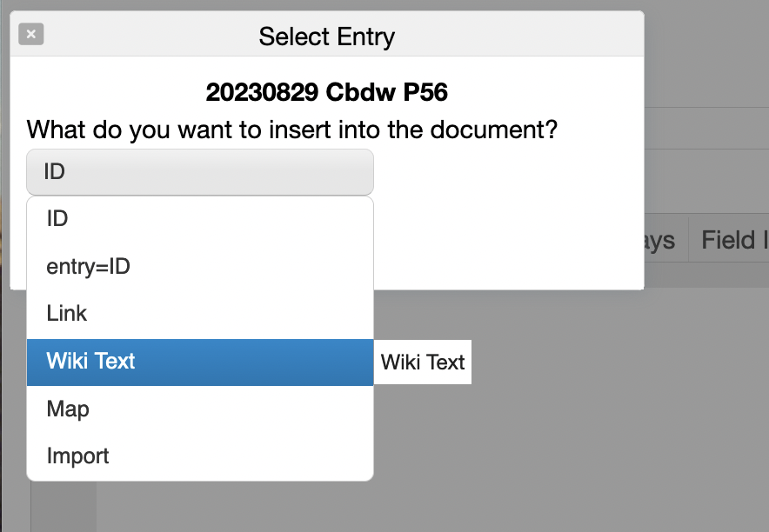
Task: Click the 20230829 Cbdw P56 entry heading
Action: (327, 92)
